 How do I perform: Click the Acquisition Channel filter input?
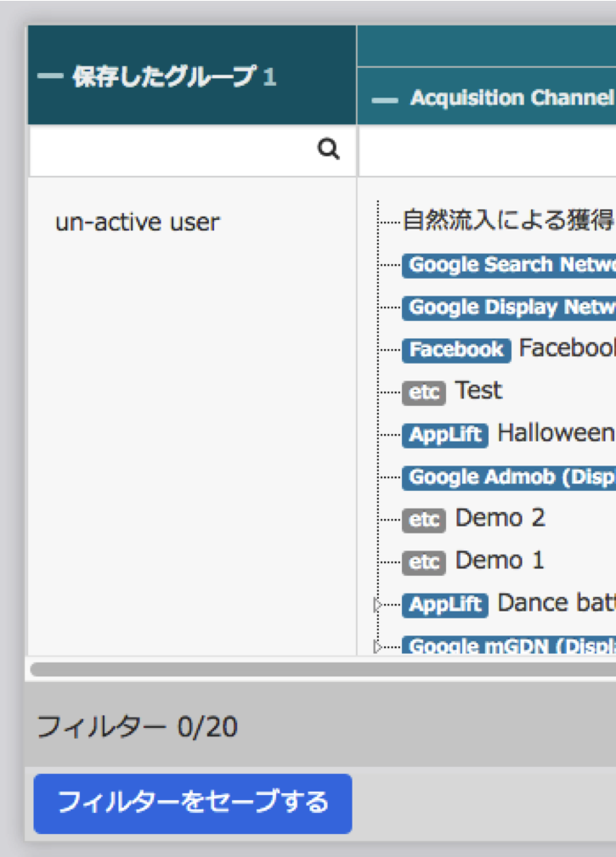(x=488, y=150)
